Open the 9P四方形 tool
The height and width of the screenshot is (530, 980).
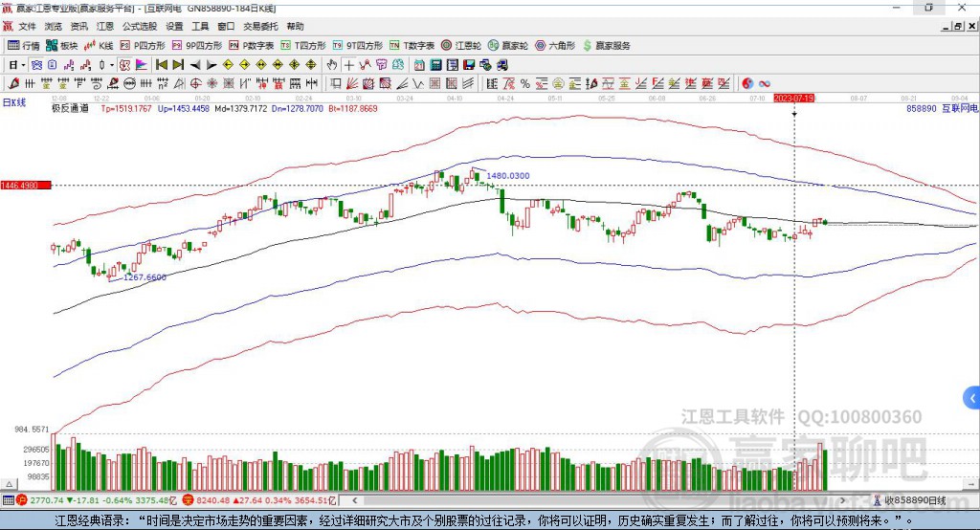(x=197, y=46)
